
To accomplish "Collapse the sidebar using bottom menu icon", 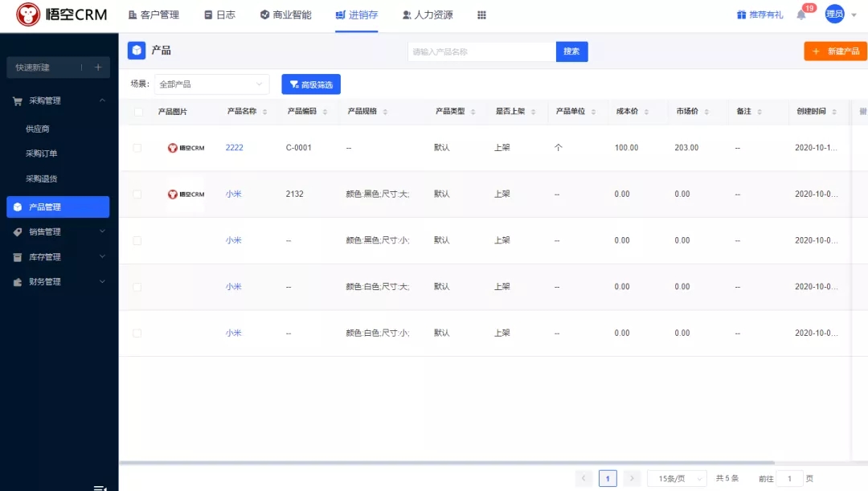I will point(100,488).
